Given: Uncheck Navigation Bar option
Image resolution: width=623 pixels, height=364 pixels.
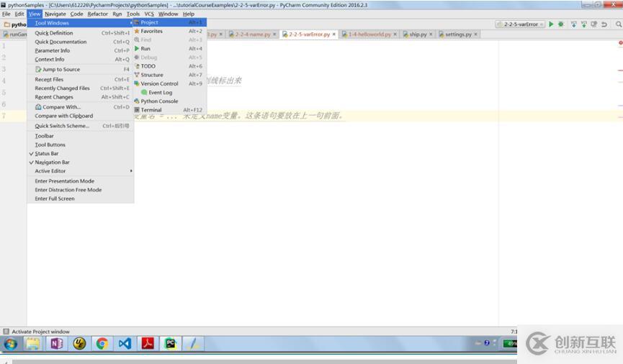Looking at the screenshot, I should point(80,162).
